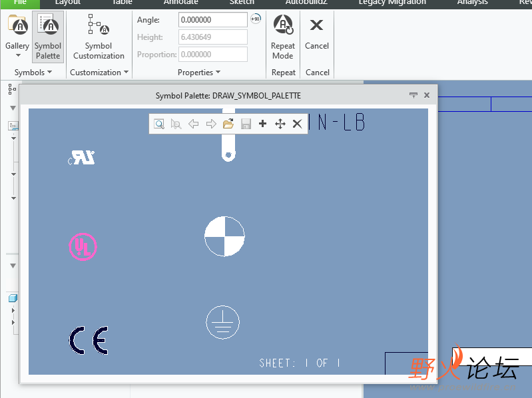Expand the Symbols group dropdown
This screenshot has height=398, width=532.
pyautogui.click(x=33, y=72)
